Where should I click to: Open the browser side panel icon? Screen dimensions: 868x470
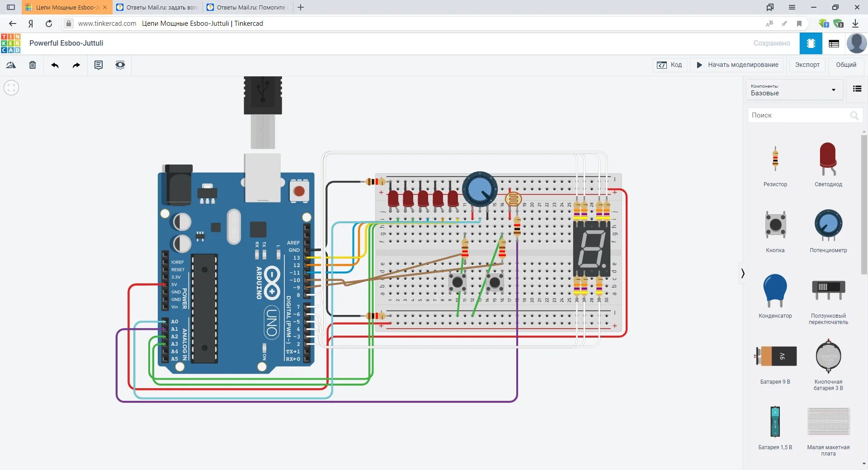11,7
